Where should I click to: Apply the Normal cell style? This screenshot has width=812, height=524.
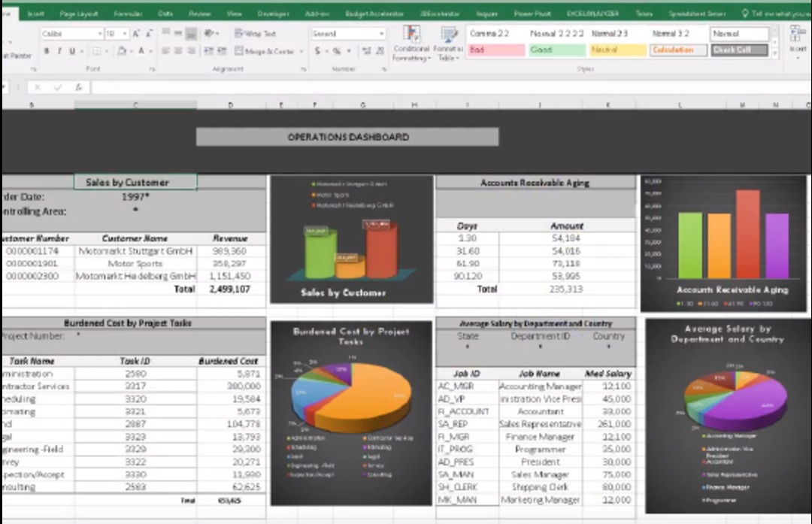(x=739, y=34)
